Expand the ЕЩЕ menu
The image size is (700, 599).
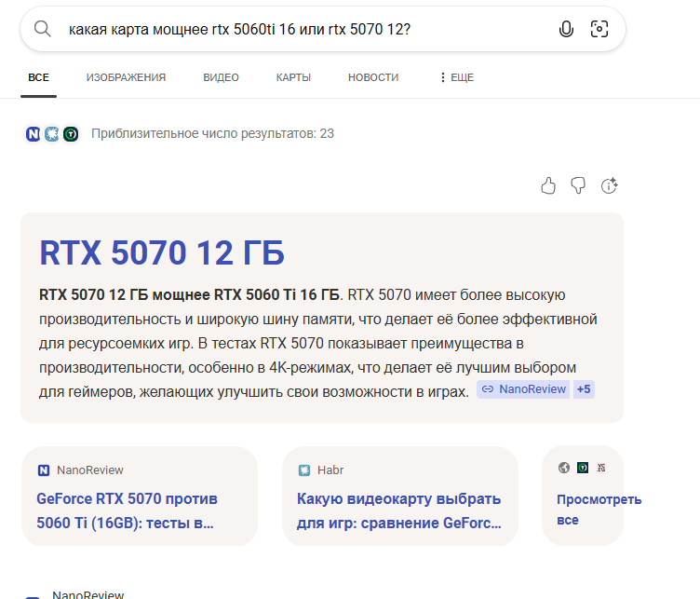457,77
